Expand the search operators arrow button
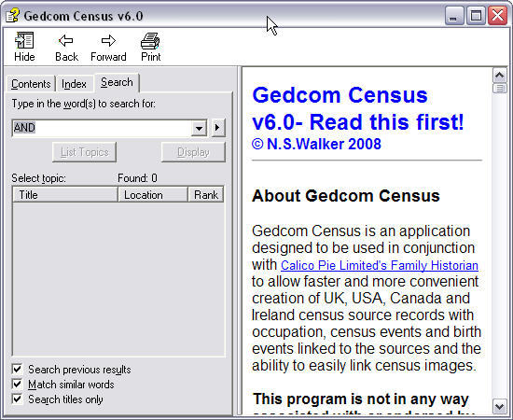Screen dimensions: 513x420 pos(218,128)
